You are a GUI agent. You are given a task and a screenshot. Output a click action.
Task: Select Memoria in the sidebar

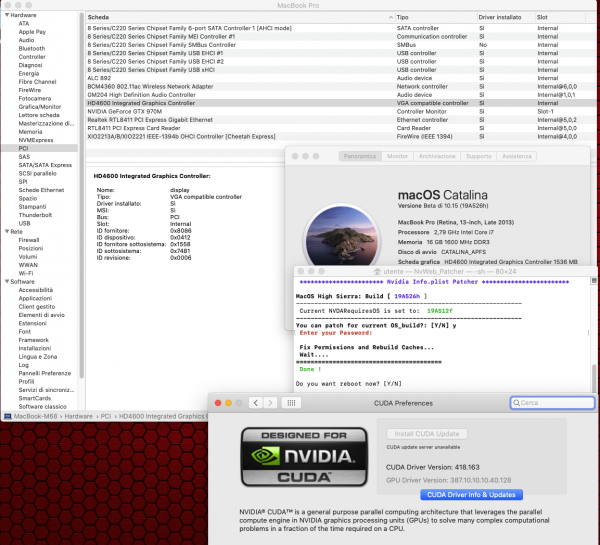pos(30,132)
